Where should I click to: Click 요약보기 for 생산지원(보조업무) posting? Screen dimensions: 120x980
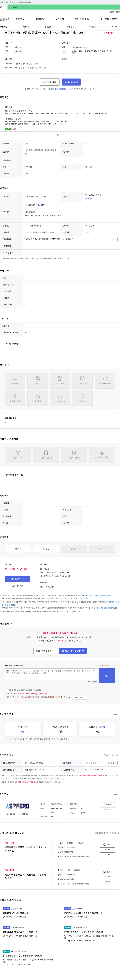[107, 877]
